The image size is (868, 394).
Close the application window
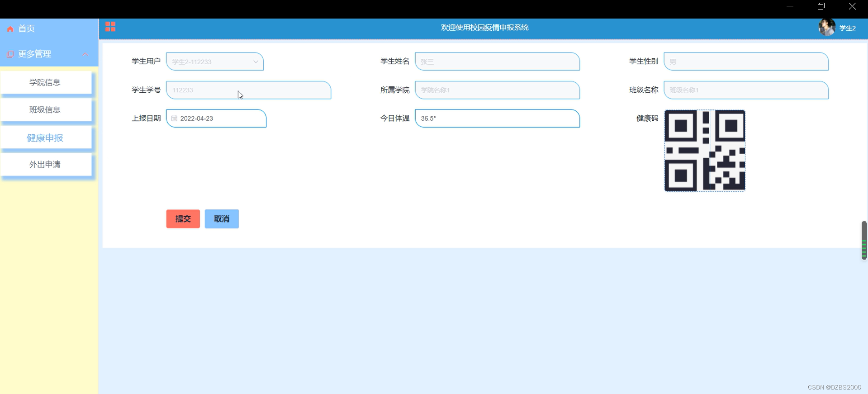coord(852,6)
